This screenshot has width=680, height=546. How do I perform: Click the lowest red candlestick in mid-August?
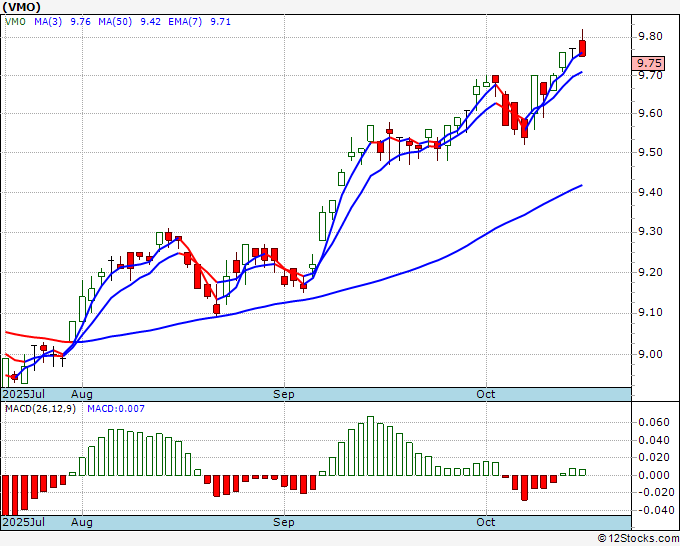pos(216,309)
